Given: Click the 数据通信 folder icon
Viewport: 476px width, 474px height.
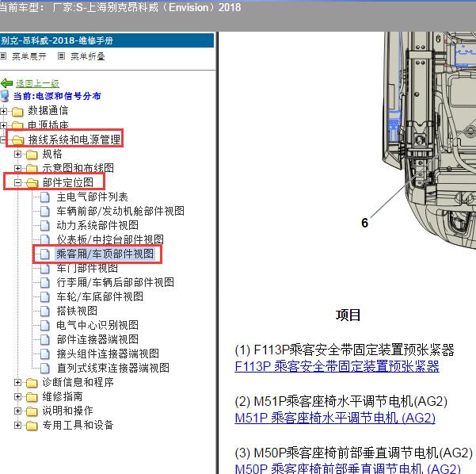Looking at the screenshot, I should click(17, 112).
